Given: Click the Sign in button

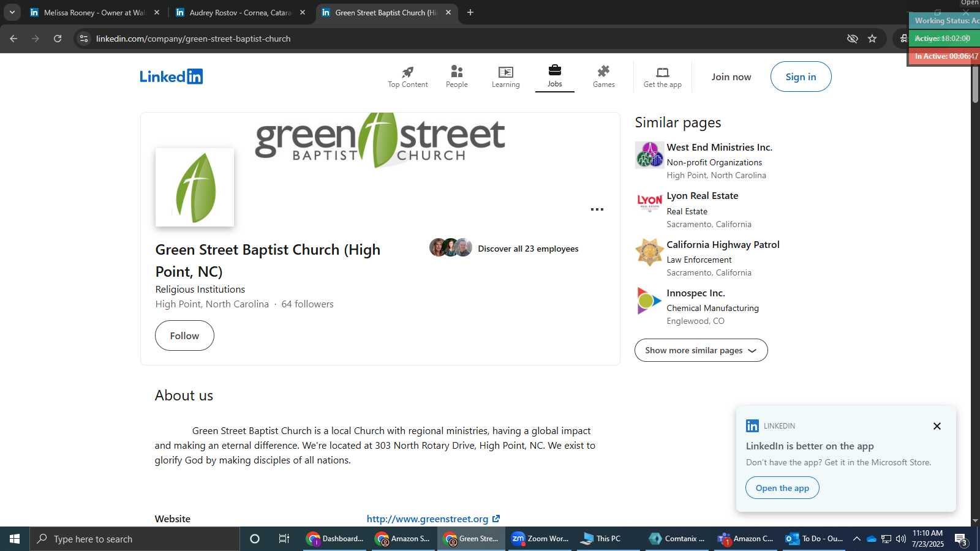Looking at the screenshot, I should pyautogui.click(x=801, y=77).
